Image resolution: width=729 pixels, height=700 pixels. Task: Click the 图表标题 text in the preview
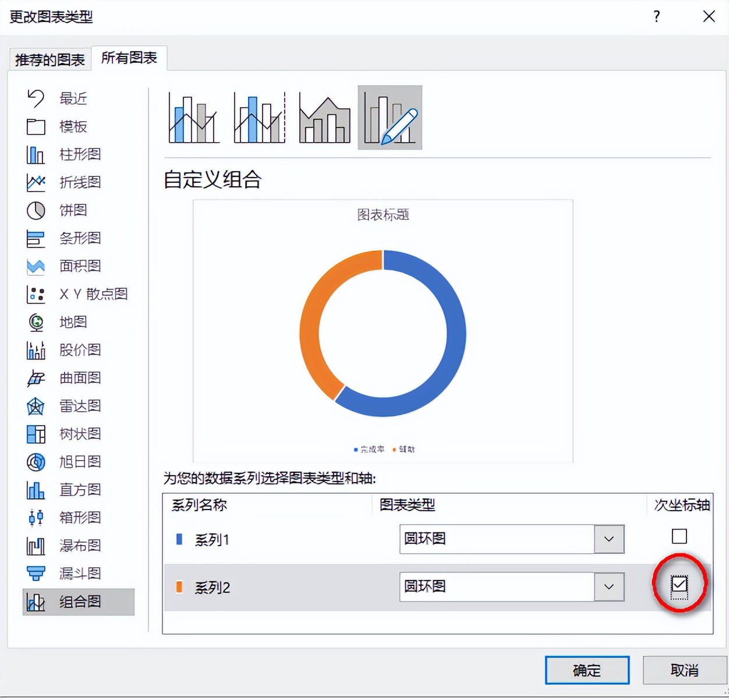click(382, 215)
